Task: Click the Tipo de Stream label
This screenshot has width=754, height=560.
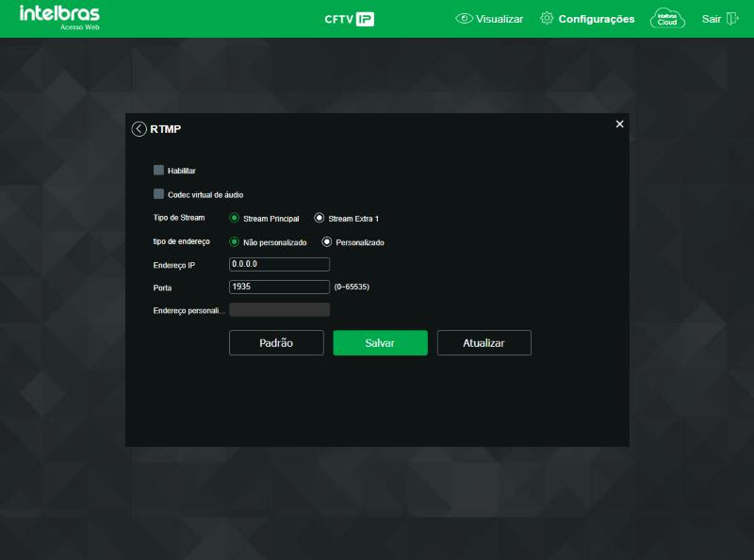Action: pos(179,218)
